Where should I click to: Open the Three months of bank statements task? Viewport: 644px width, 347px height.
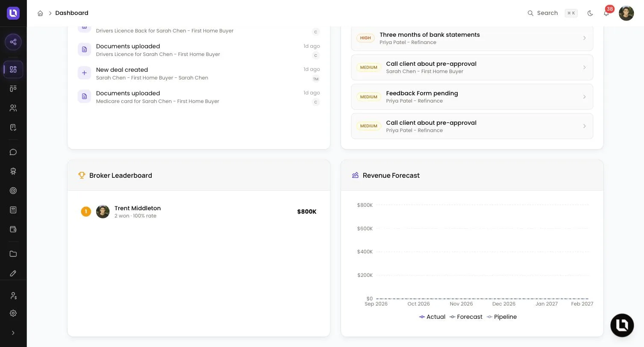(x=472, y=38)
